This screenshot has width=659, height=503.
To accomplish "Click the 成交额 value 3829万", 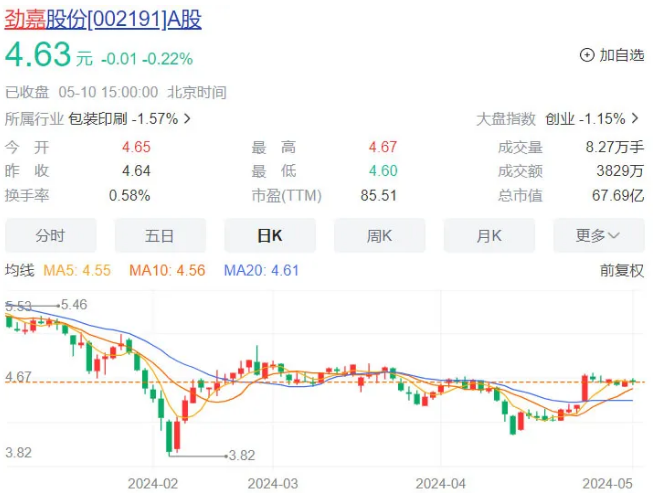I will click(x=620, y=171).
